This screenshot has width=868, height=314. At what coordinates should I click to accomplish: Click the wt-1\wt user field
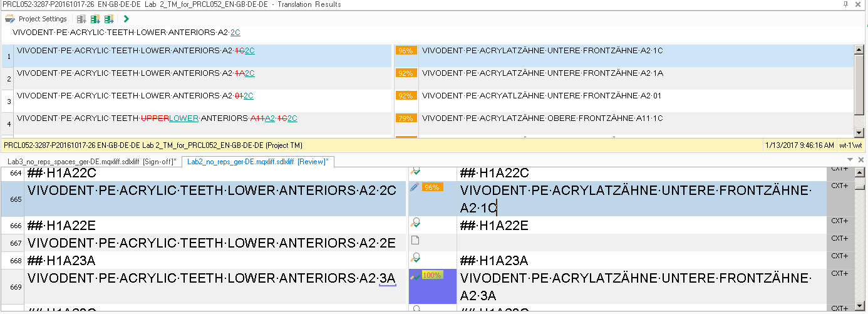pos(850,145)
